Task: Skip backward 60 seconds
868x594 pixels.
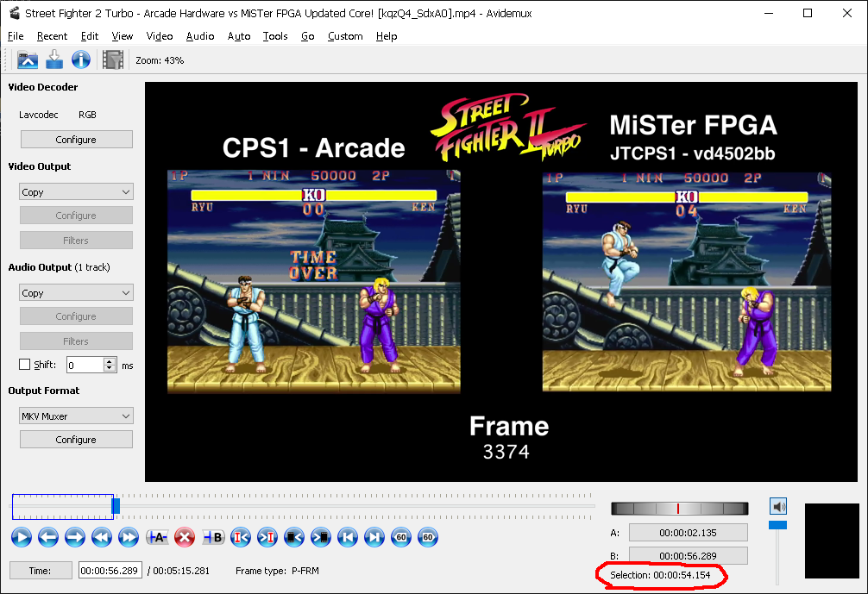Action: point(401,537)
